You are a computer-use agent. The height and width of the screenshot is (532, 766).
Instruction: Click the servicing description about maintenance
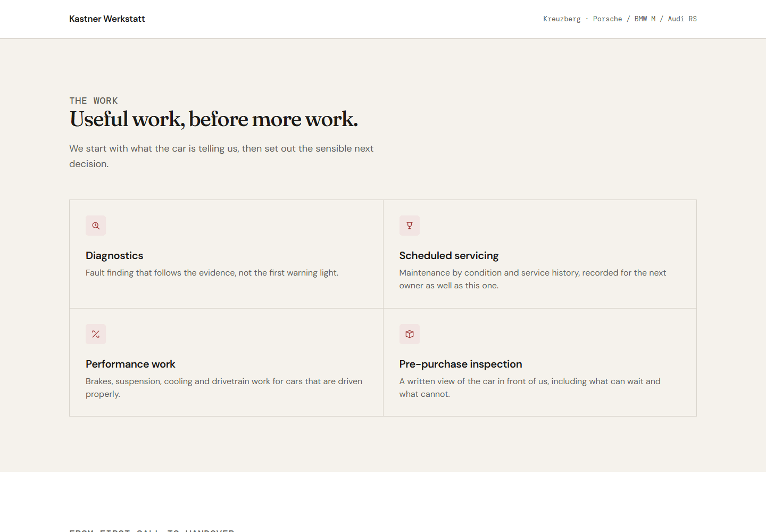[x=532, y=279]
